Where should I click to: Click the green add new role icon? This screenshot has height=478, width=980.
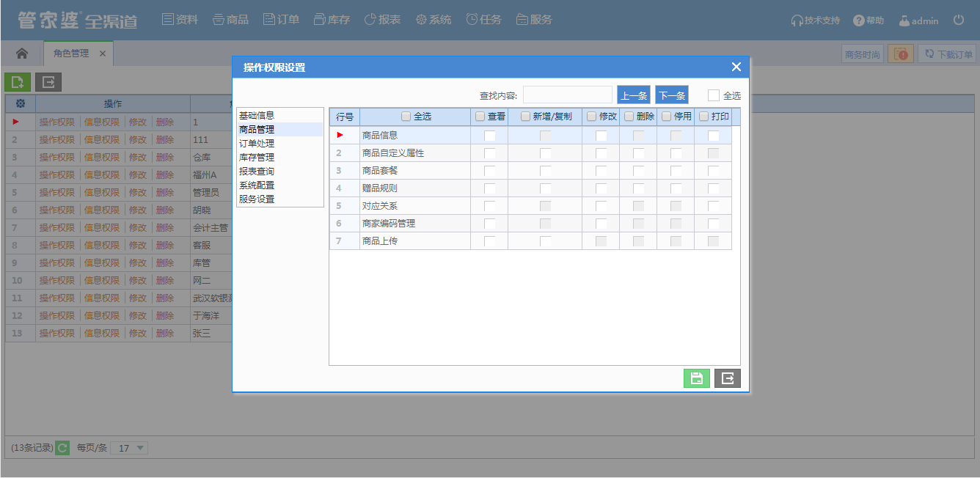tap(18, 82)
